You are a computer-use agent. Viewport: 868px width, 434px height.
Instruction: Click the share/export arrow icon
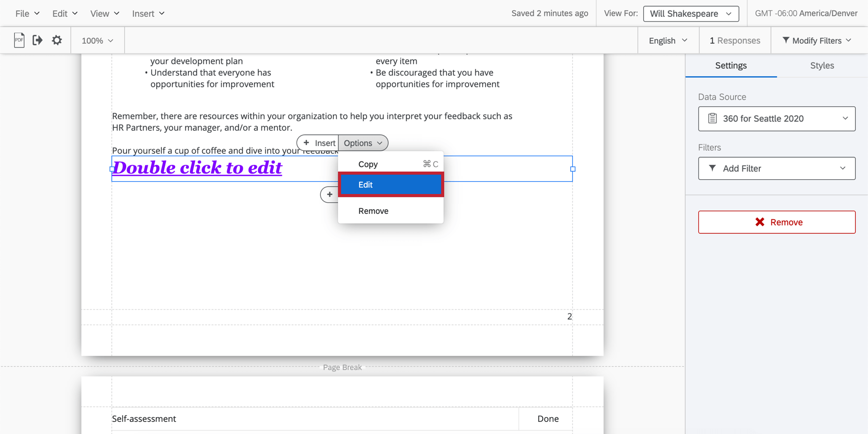37,40
